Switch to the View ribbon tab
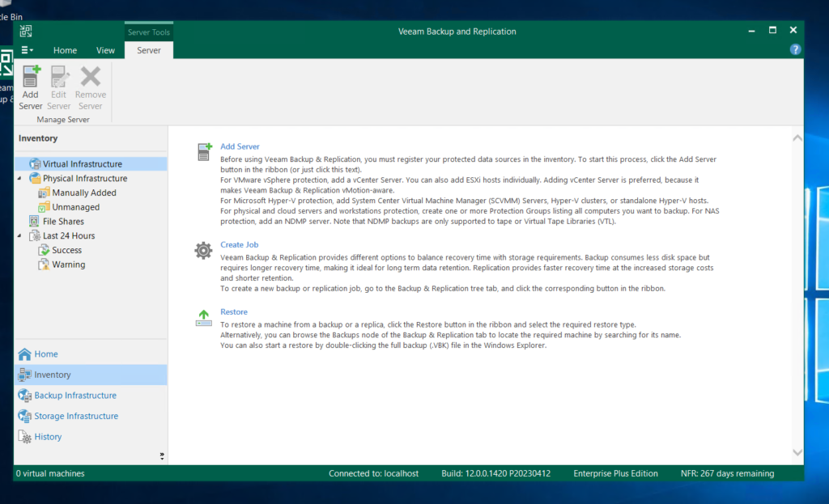 pyautogui.click(x=105, y=49)
